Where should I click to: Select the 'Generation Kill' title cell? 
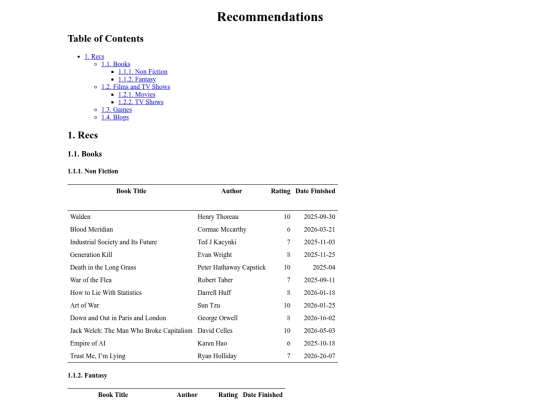tap(91, 255)
